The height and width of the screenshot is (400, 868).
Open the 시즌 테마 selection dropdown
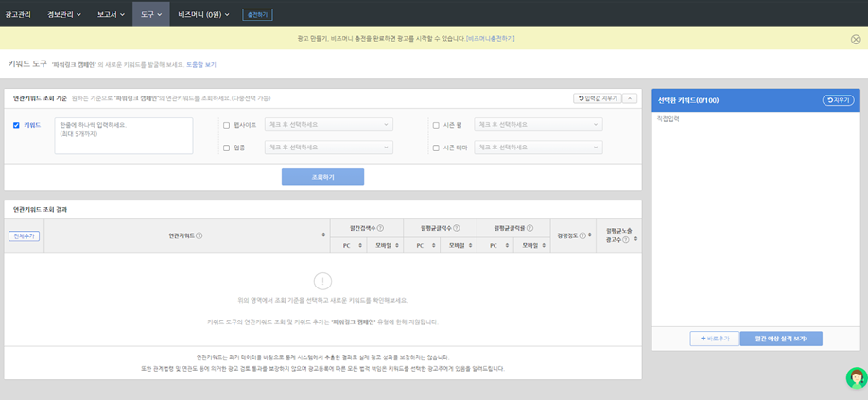pyautogui.click(x=538, y=147)
